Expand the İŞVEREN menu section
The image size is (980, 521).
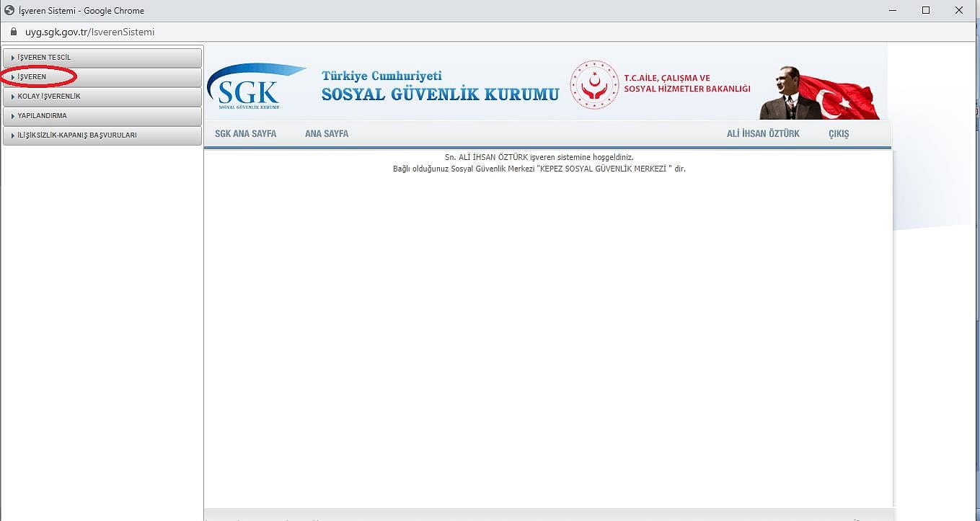(102, 77)
